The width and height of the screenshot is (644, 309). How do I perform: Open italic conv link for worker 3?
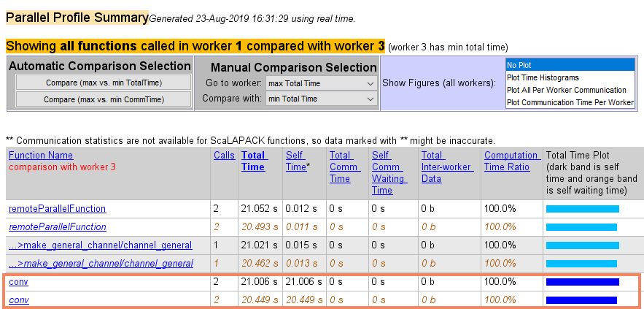tap(18, 300)
